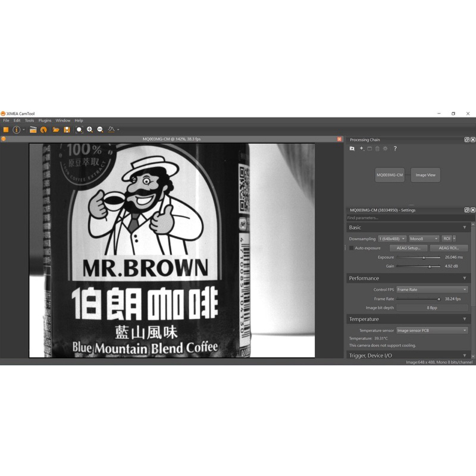Click the orange dot on the image tab bar
The image size is (476, 476).
(4, 139)
